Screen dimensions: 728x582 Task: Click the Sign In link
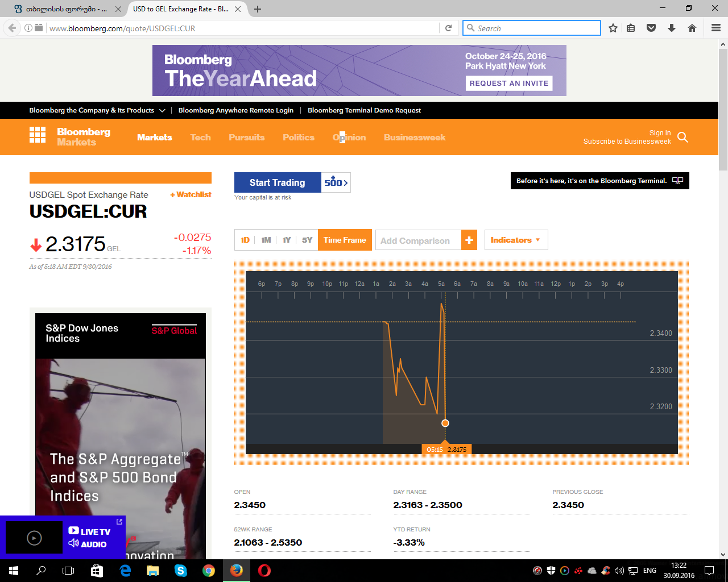(660, 132)
